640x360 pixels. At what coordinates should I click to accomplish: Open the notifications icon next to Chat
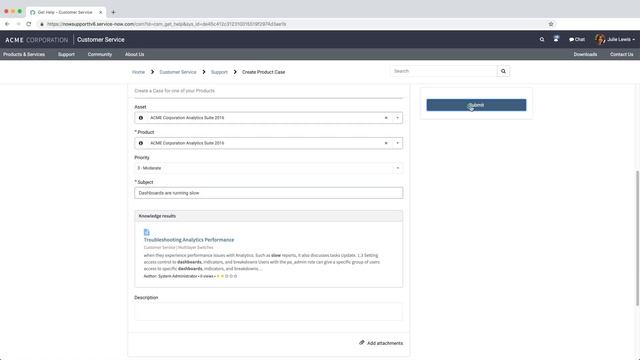click(x=556, y=39)
